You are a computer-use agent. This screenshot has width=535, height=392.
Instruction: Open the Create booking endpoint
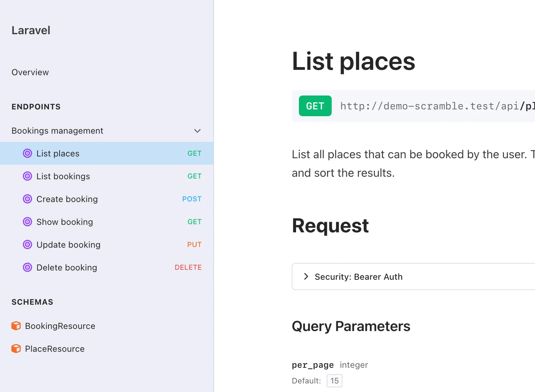[x=107, y=199]
